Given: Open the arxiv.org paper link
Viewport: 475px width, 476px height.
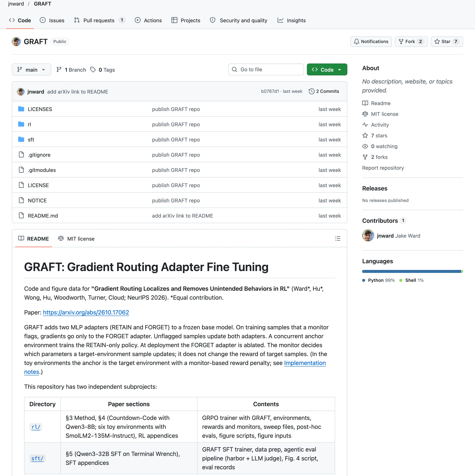Looking at the screenshot, I should [86, 312].
